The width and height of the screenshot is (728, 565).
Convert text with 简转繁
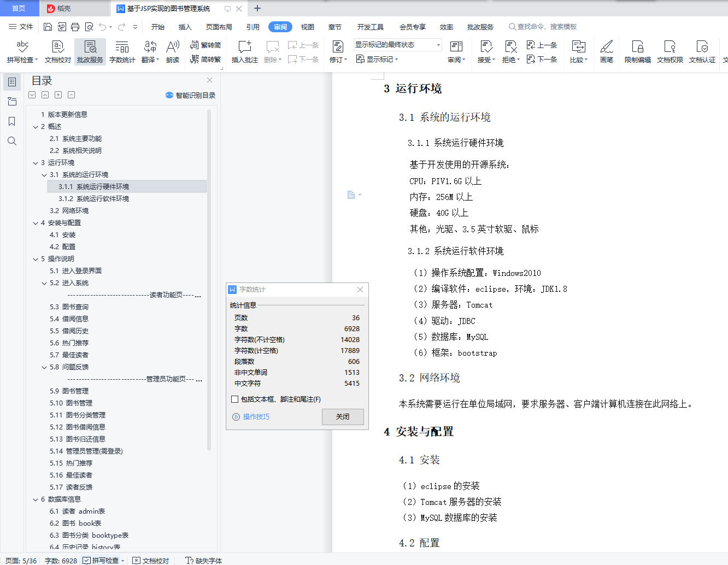click(x=206, y=59)
